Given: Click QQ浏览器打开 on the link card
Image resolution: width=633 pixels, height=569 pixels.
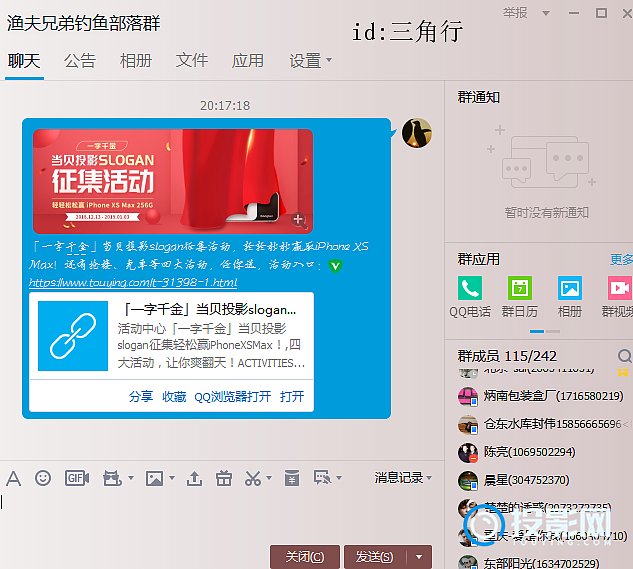Looking at the screenshot, I should click(x=233, y=397).
